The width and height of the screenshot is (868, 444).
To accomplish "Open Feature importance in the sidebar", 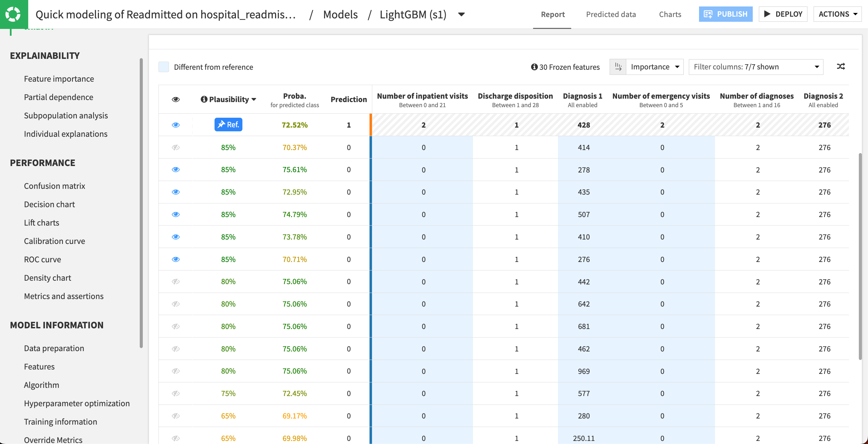I will coord(59,79).
